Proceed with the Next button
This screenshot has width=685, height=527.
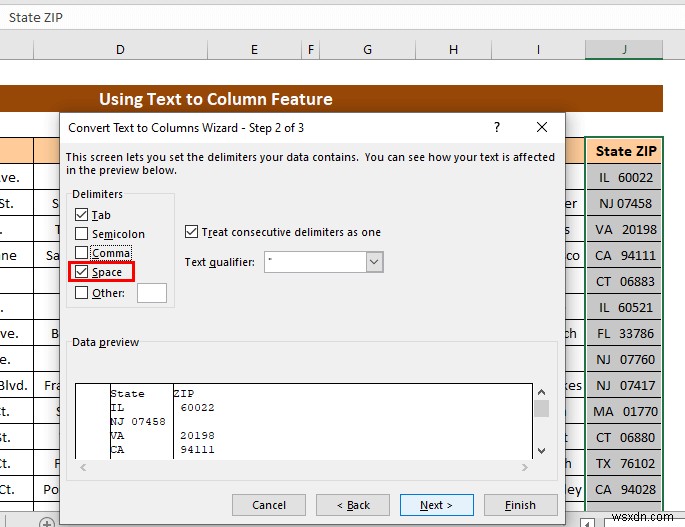tap(436, 505)
